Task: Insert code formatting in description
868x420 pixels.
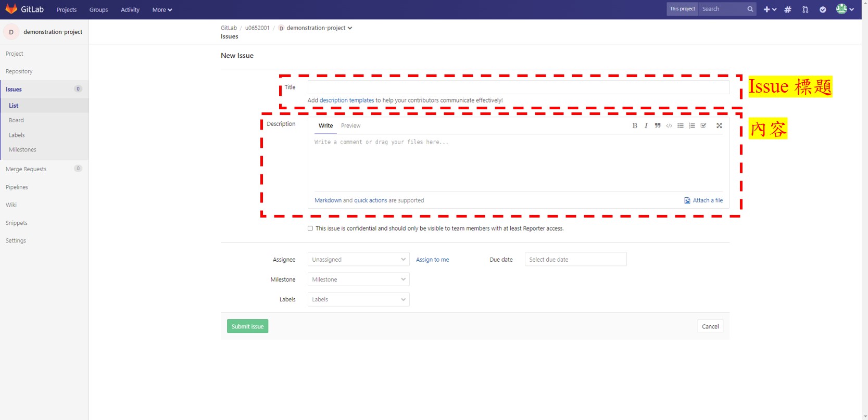Action: point(669,125)
